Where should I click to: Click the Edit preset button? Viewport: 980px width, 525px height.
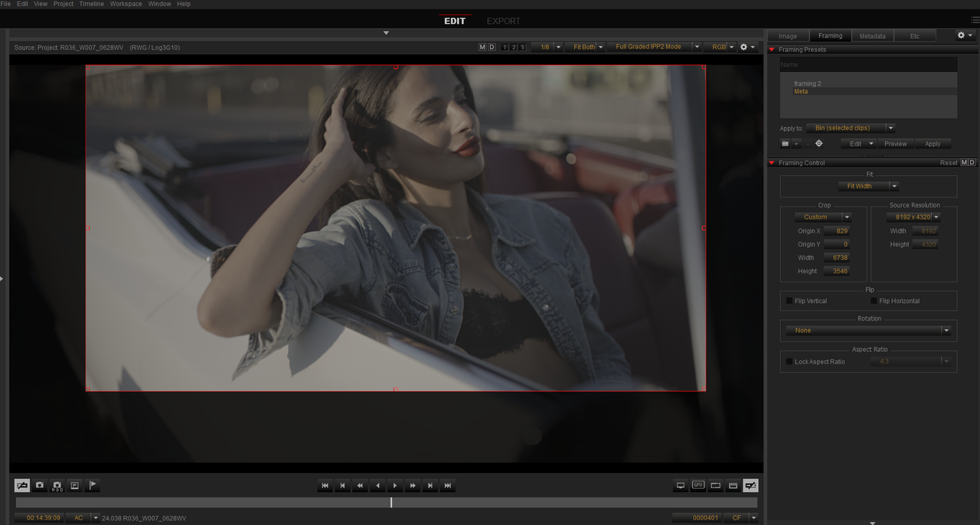coord(859,144)
